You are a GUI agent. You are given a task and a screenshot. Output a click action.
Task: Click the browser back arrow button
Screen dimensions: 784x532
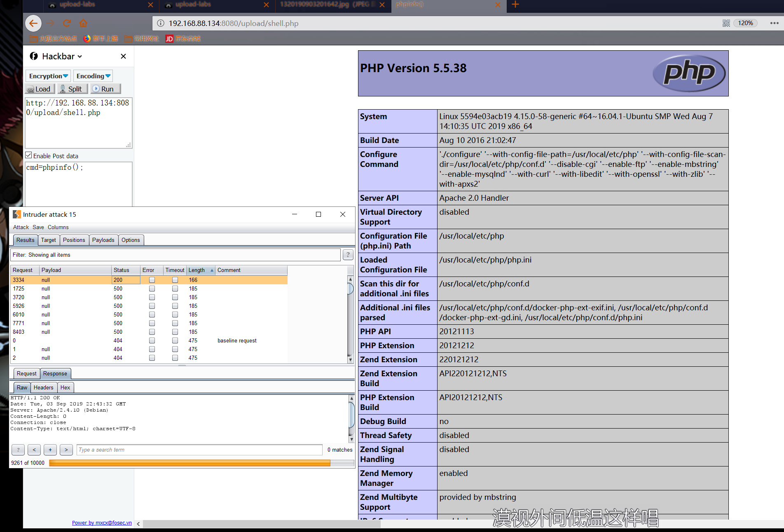pos(33,23)
